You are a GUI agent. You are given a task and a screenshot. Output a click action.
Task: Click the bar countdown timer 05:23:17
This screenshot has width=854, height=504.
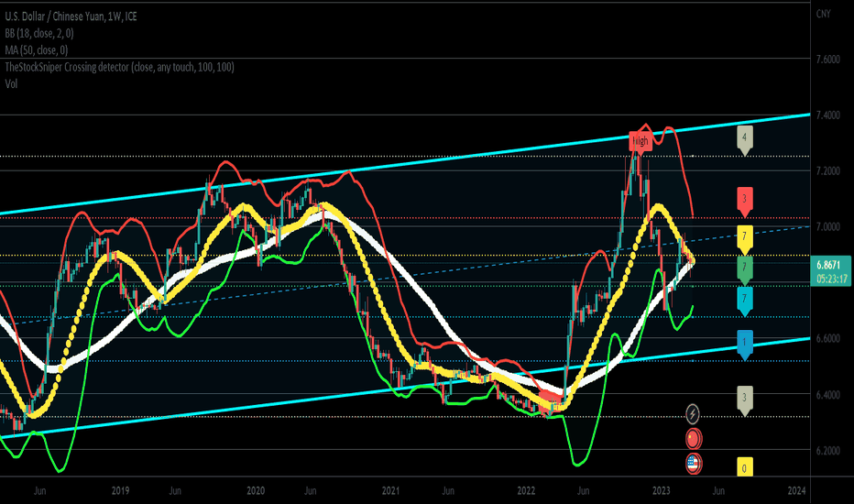[x=832, y=279]
